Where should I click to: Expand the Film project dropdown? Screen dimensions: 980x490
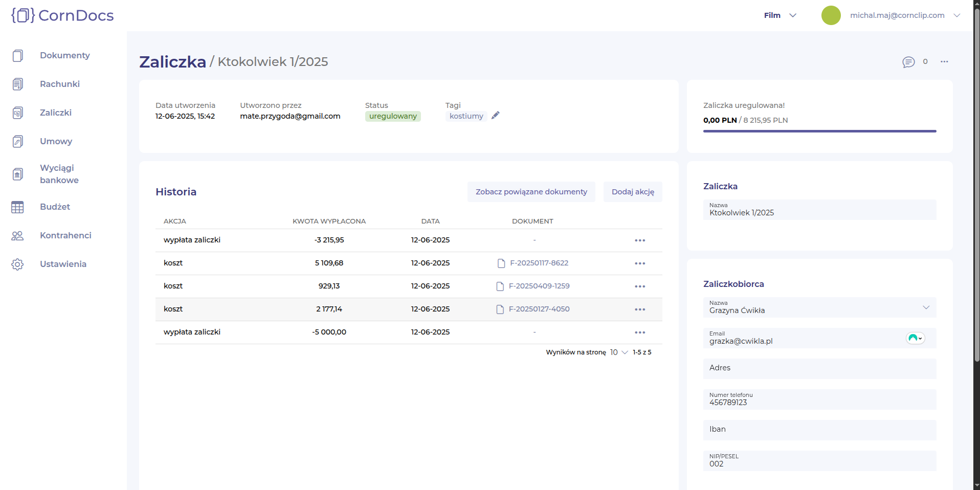pyautogui.click(x=781, y=15)
